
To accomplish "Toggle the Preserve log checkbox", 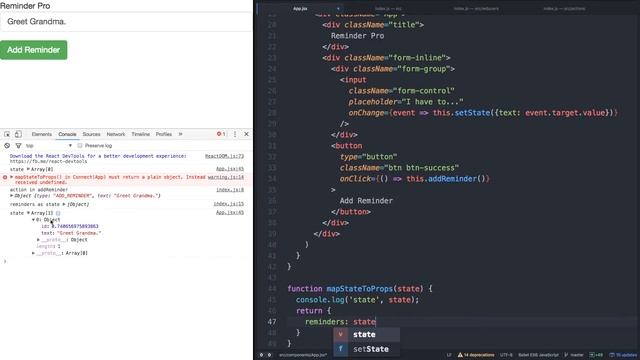I will pyautogui.click(x=80, y=145).
